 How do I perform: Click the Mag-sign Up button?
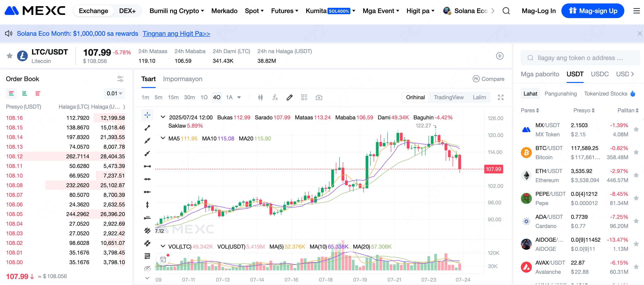593,11
